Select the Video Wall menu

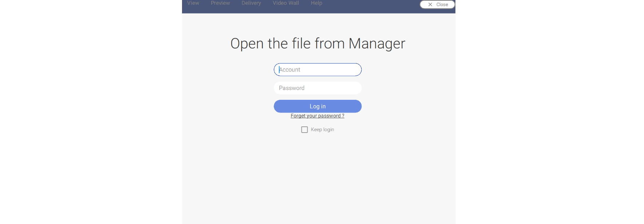click(286, 3)
